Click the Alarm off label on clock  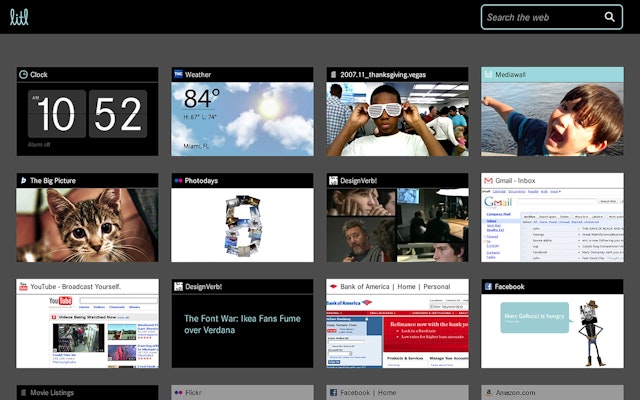(39, 144)
